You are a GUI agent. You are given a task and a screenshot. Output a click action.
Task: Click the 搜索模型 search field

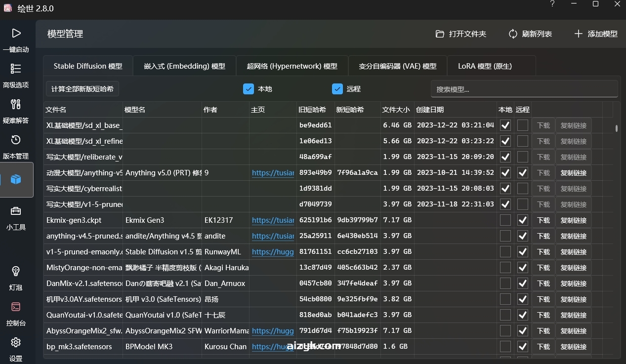(524, 89)
